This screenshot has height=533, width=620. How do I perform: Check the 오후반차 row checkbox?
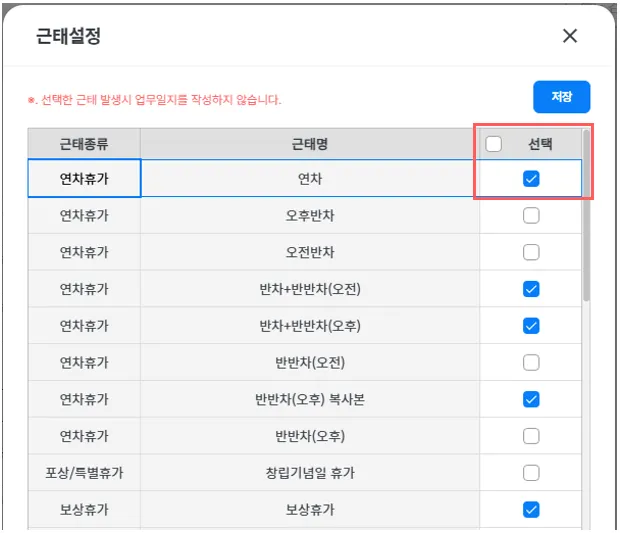pos(531,215)
